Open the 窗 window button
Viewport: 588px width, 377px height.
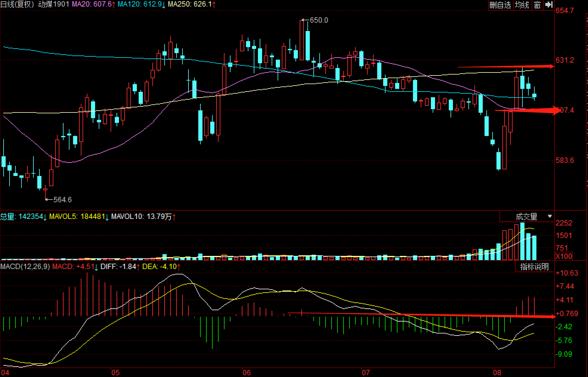point(537,5)
